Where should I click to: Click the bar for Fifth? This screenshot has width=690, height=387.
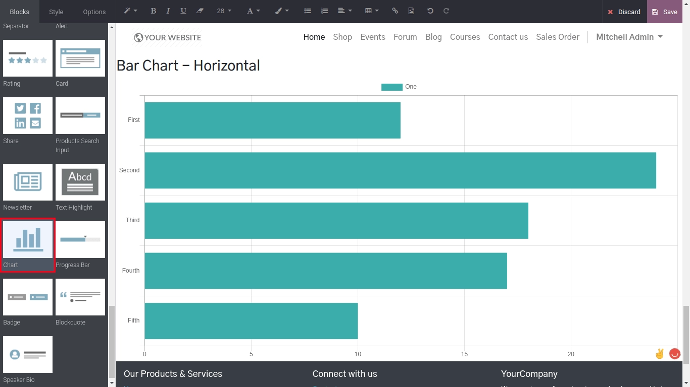coord(251,321)
